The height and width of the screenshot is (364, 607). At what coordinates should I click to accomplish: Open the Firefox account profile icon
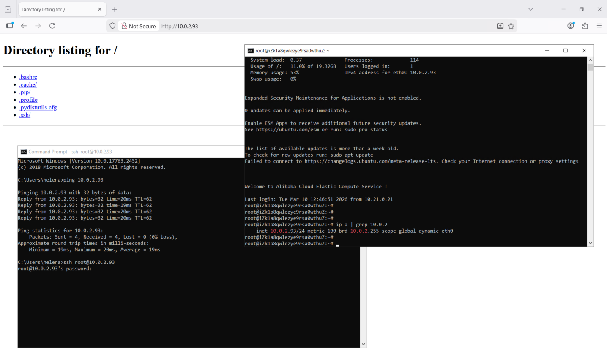571,26
